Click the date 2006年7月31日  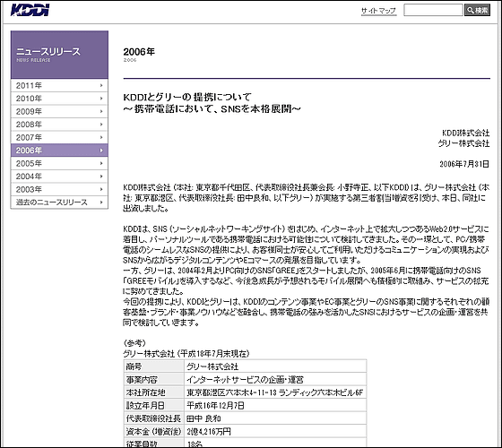point(464,164)
